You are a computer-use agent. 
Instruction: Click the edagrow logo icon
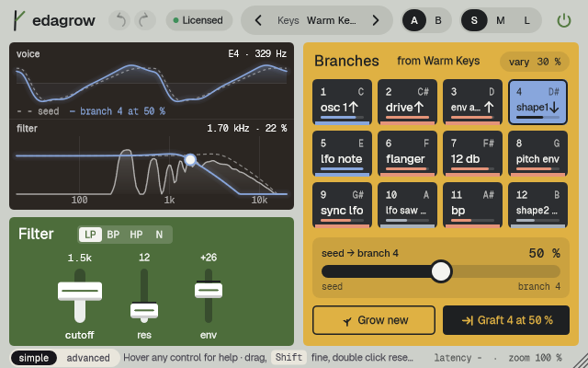click(18, 20)
